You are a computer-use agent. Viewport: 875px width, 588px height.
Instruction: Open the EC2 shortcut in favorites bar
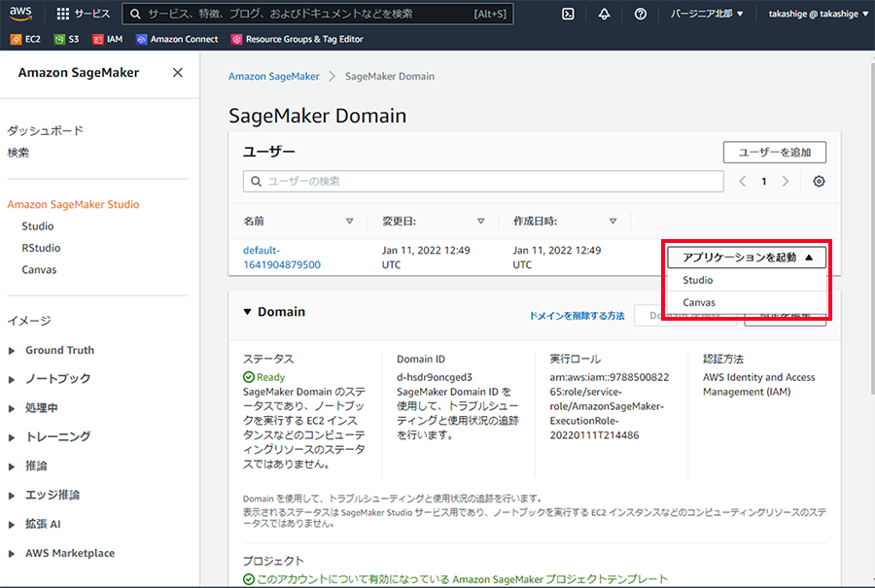(25, 39)
